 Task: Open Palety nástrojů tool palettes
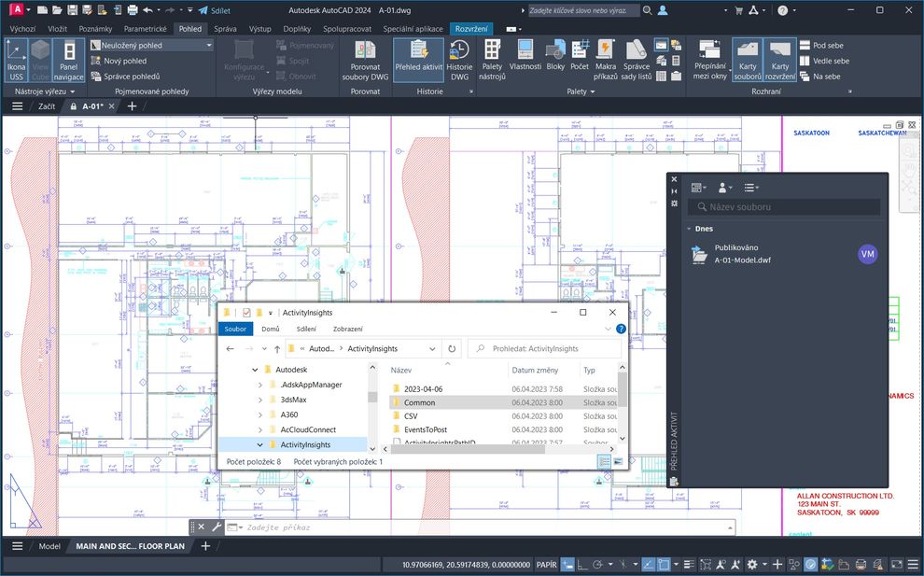click(492, 61)
